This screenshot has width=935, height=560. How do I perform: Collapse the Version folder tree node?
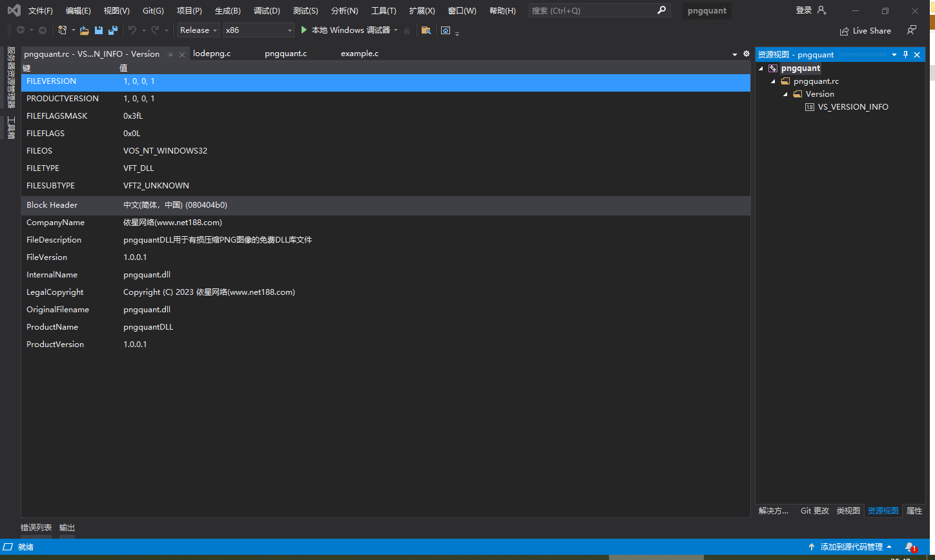tap(785, 94)
